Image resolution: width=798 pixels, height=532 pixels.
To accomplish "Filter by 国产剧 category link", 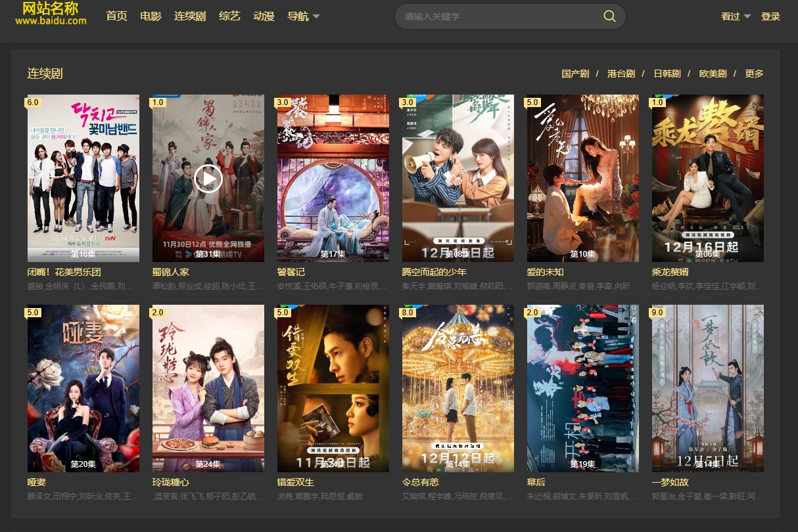I will 575,74.
